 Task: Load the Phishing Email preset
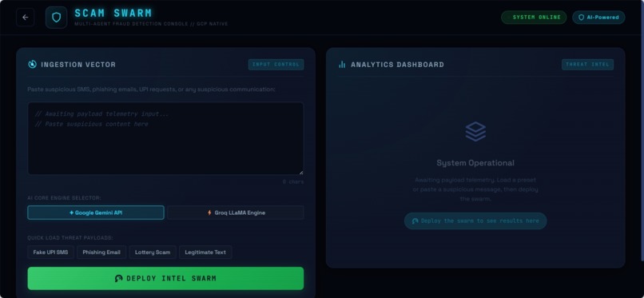click(101, 252)
